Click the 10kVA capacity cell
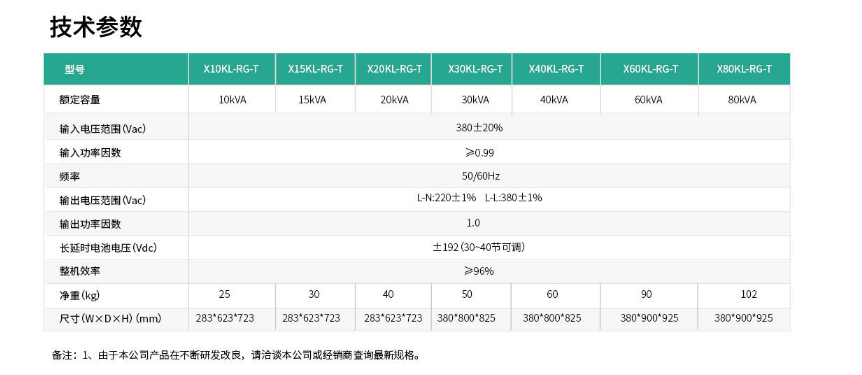The width and height of the screenshot is (862, 375). [x=232, y=100]
